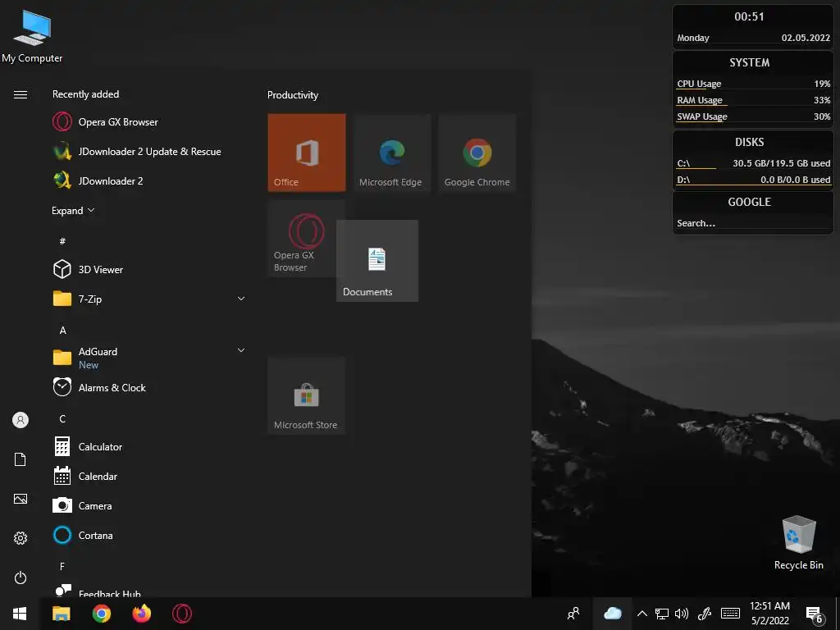Open the Office tile
The width and height of the screenshot is (840, 630).
click(x=307, y=152)
